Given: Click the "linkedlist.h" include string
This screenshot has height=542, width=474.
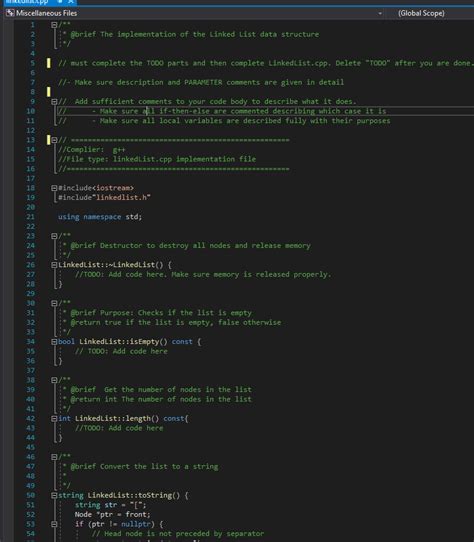Looking at the screenshot, I should pos(123,197).
